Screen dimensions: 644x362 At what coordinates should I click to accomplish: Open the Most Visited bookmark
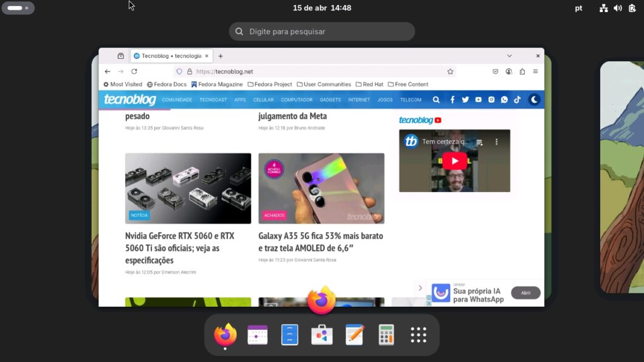click(x=123, y=84)
